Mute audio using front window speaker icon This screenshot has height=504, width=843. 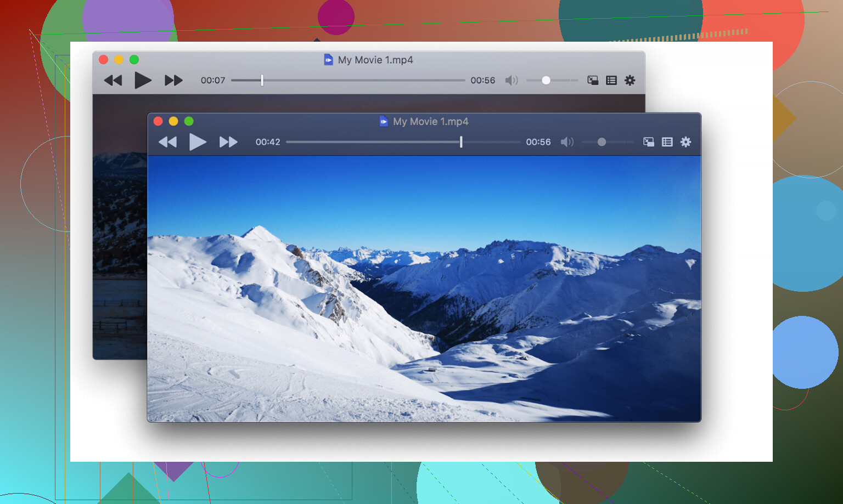[x=567, y=142]
